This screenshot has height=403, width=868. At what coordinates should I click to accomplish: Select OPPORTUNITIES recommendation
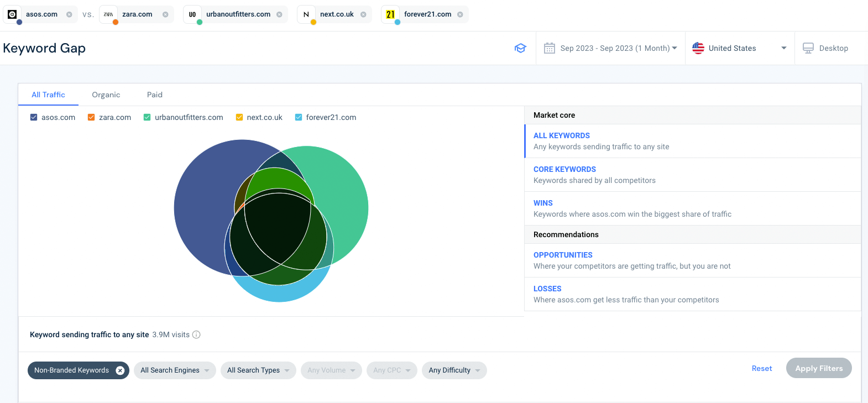click(693, 260)
